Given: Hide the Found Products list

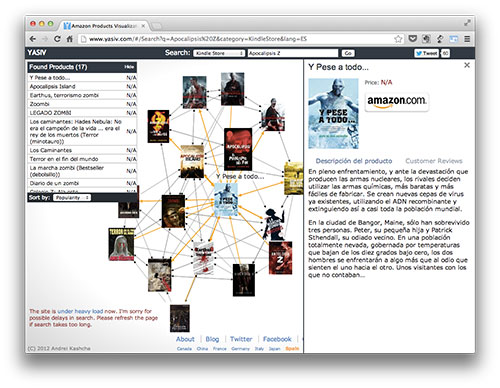Looking at the screenshot, I should (129, 67).
